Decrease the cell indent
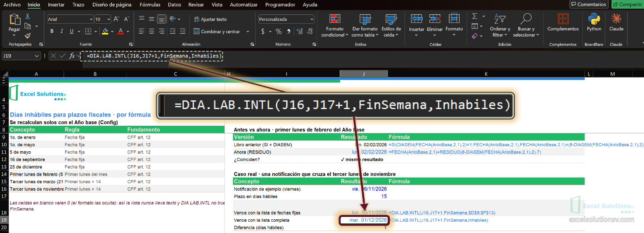The image size is (644, 233). pyautogui.click(x=172, y=31)
